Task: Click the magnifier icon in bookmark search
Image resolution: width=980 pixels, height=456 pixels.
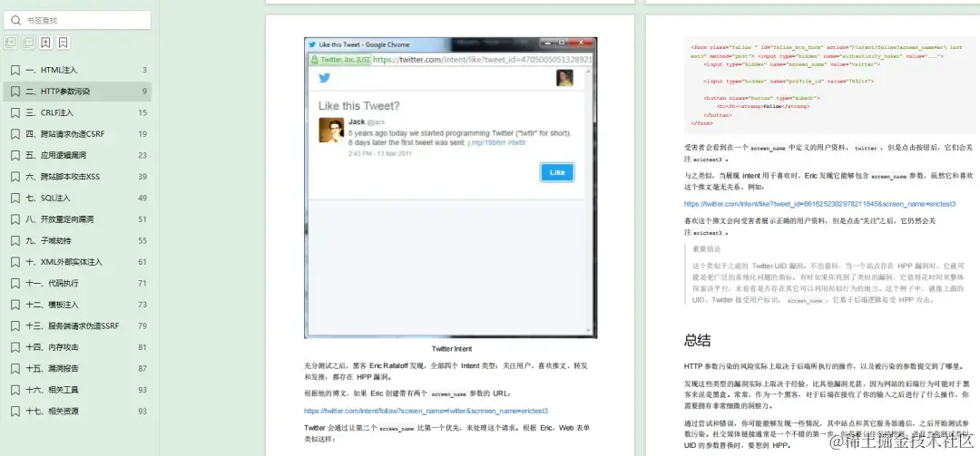Action: (15, 21)
